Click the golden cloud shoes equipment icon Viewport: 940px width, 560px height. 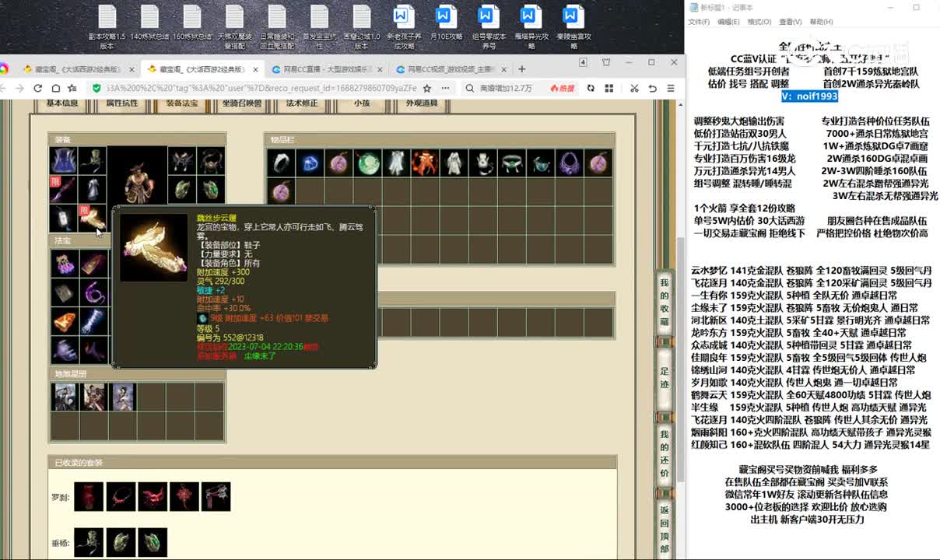(x=92, y=219)
